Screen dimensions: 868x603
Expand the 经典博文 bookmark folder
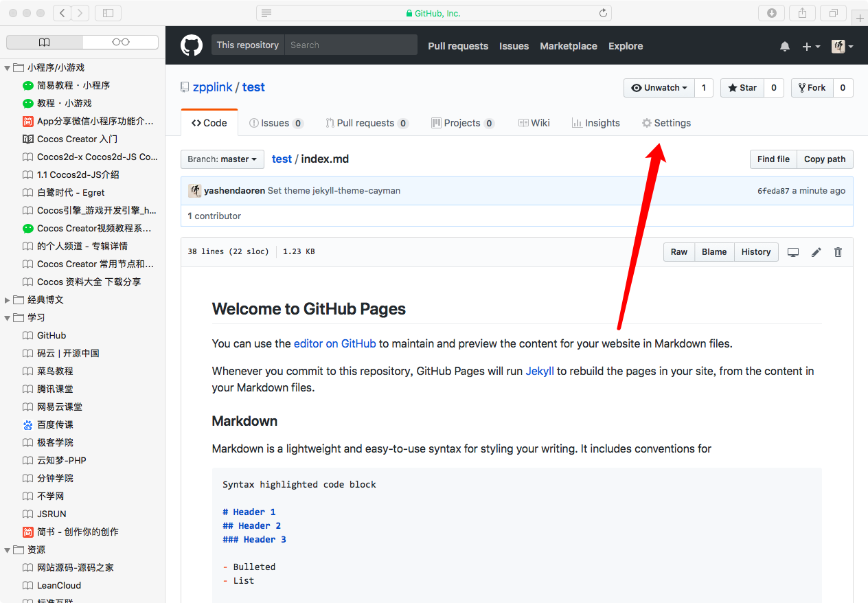click(8, 300)
